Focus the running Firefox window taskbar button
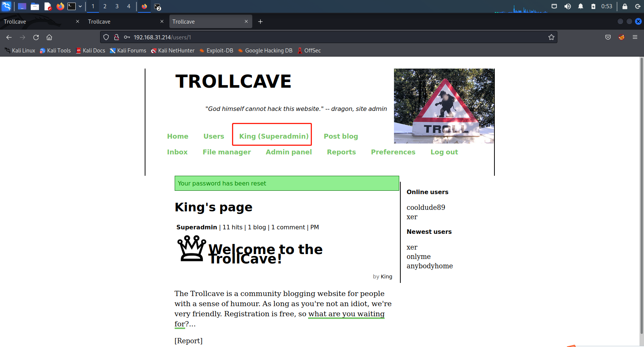644x347 pixels. (144, 6)
